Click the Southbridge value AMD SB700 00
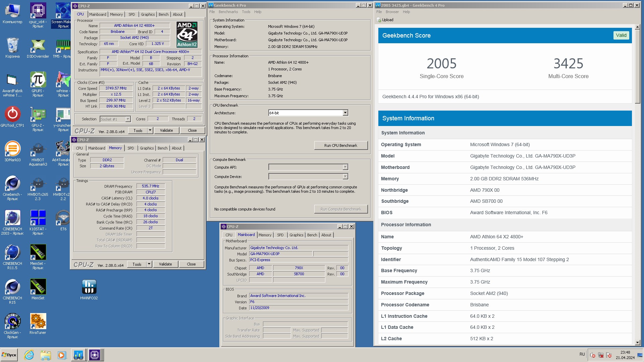This screenshot has width=644, height=362. click(x=486, y=201)
